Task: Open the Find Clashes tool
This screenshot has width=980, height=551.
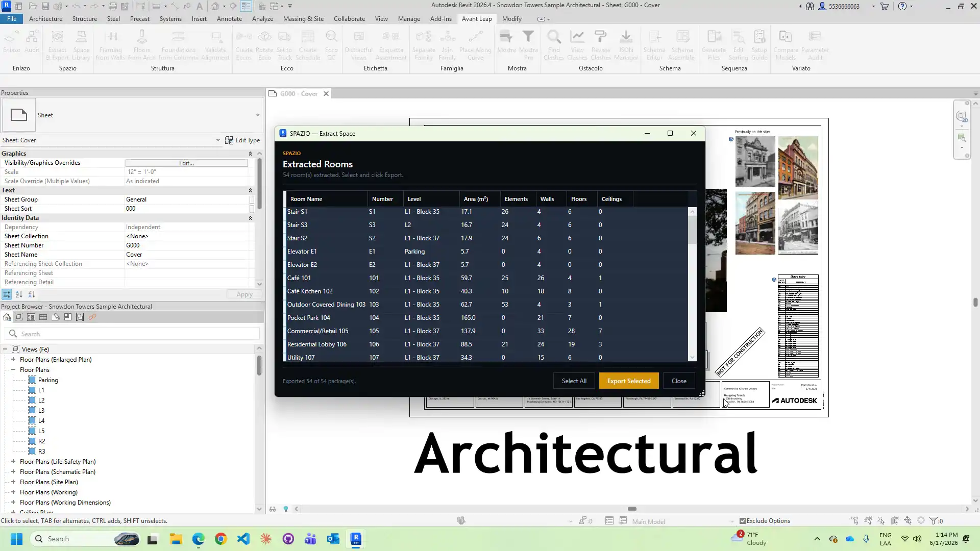Action: pyautogui.click(x=554, y=45)
